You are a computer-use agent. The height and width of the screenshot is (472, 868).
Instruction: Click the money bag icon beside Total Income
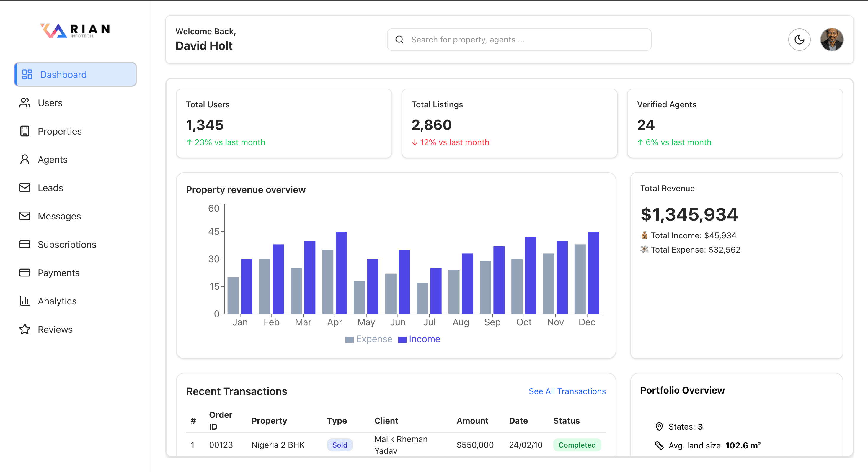[x=644, y=235]
